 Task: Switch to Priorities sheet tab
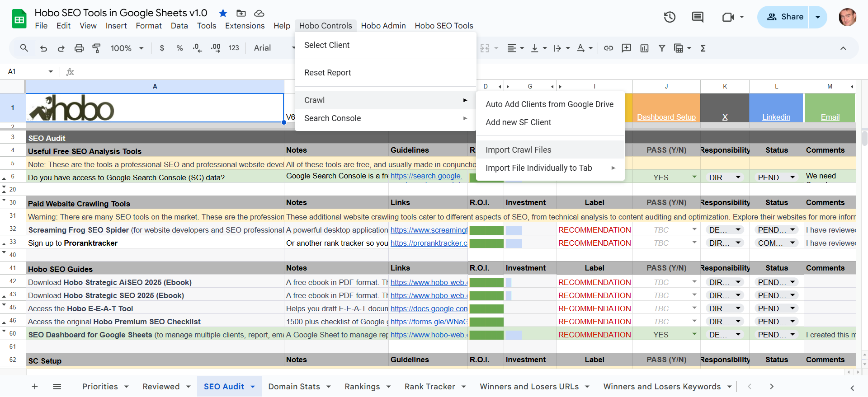coord(100,387)
